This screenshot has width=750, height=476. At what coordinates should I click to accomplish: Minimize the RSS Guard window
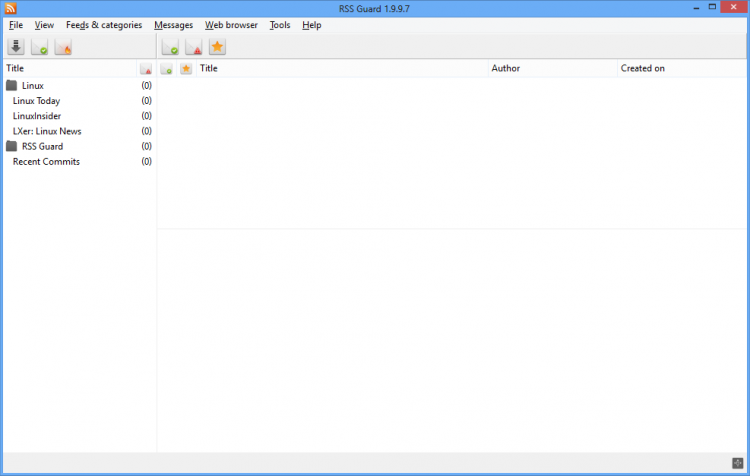(x=696, y=7)
